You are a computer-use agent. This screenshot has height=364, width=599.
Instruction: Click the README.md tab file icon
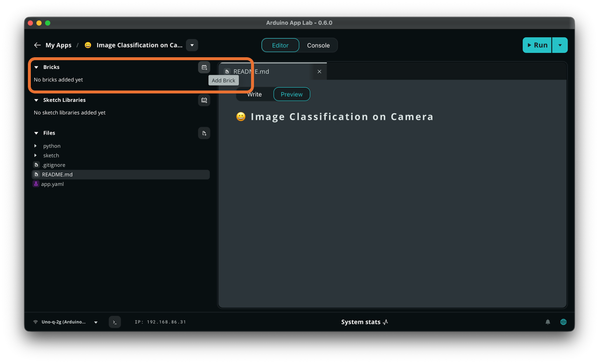[227, 71]
